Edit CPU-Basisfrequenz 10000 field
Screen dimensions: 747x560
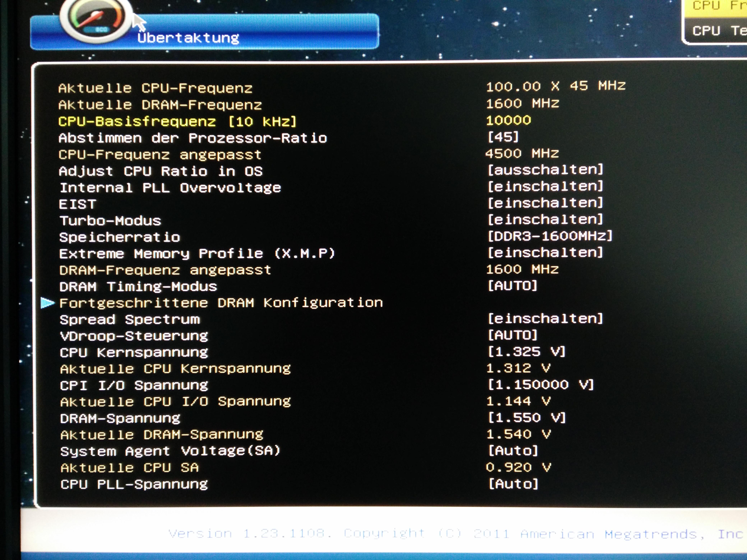(508, 120)
